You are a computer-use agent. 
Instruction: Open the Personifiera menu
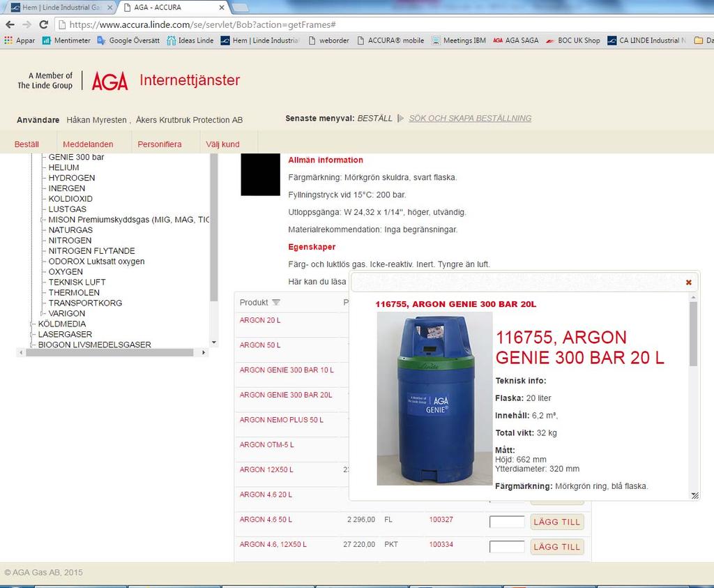click(x=160, y=144)
